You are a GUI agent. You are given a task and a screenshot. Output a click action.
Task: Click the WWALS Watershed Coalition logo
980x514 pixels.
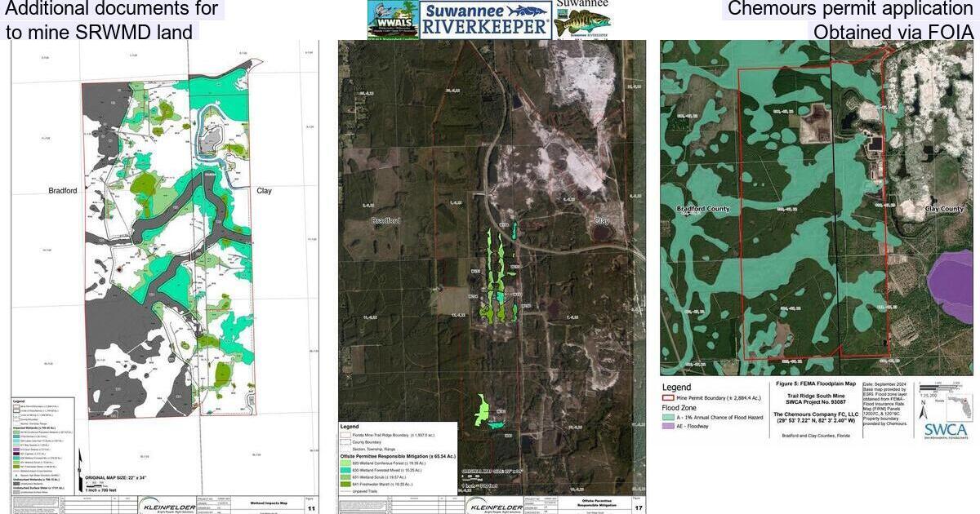click(392, 20)
